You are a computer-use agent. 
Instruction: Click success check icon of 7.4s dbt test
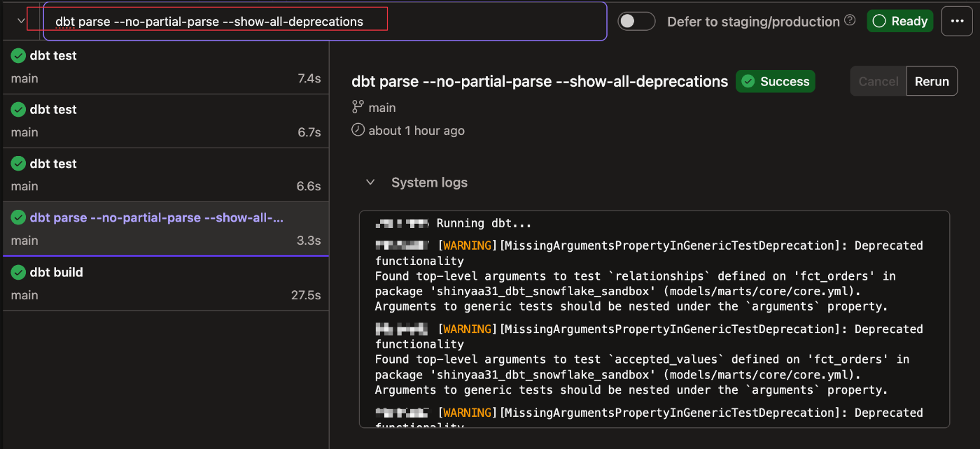[x=18, y=55]
